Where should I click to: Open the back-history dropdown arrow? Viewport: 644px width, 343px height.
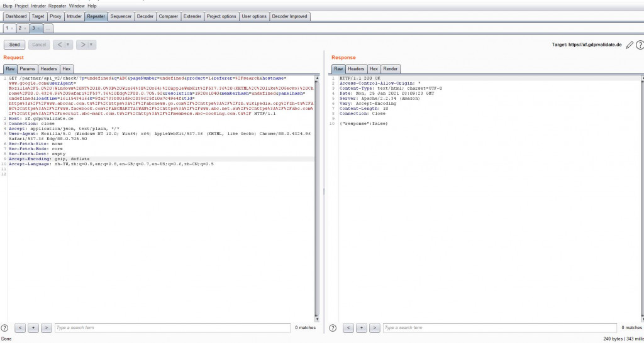tap(69, 45)
